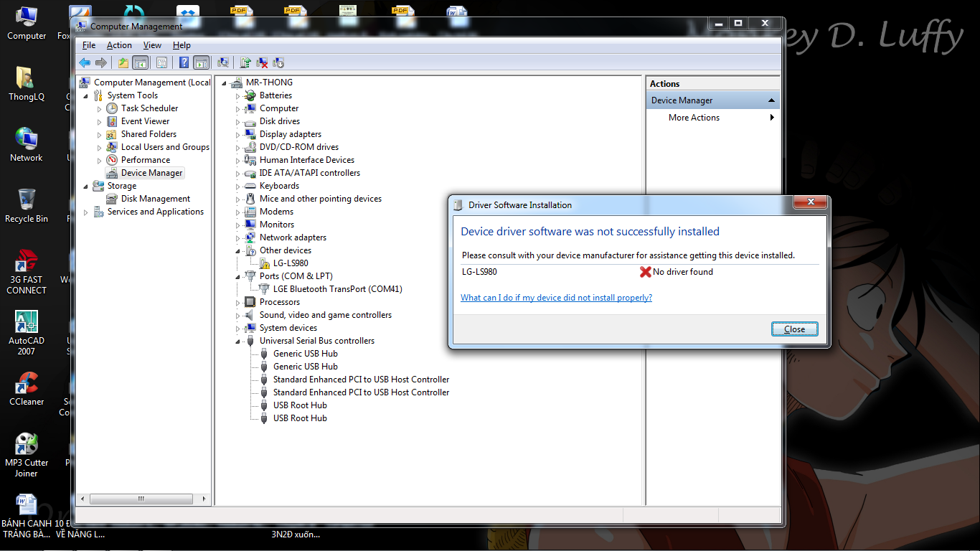Select Device Manager in the console tree
Image resolution: width=980 pixels, height=551 pixels.
[152, 173]
